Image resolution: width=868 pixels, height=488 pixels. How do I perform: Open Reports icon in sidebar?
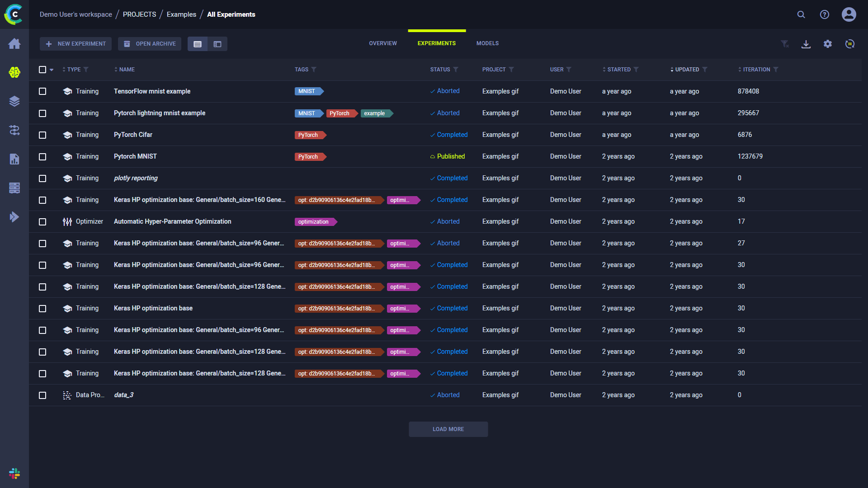click(x=14, y=159)
